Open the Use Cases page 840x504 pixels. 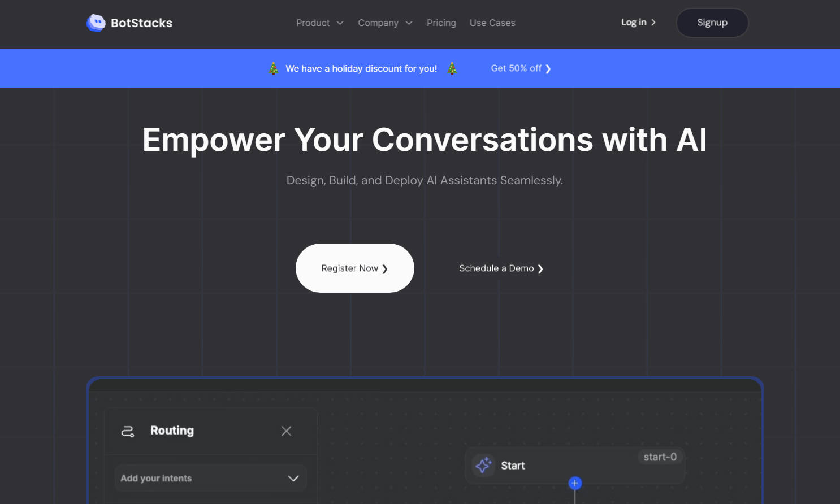tap(492, 23)
